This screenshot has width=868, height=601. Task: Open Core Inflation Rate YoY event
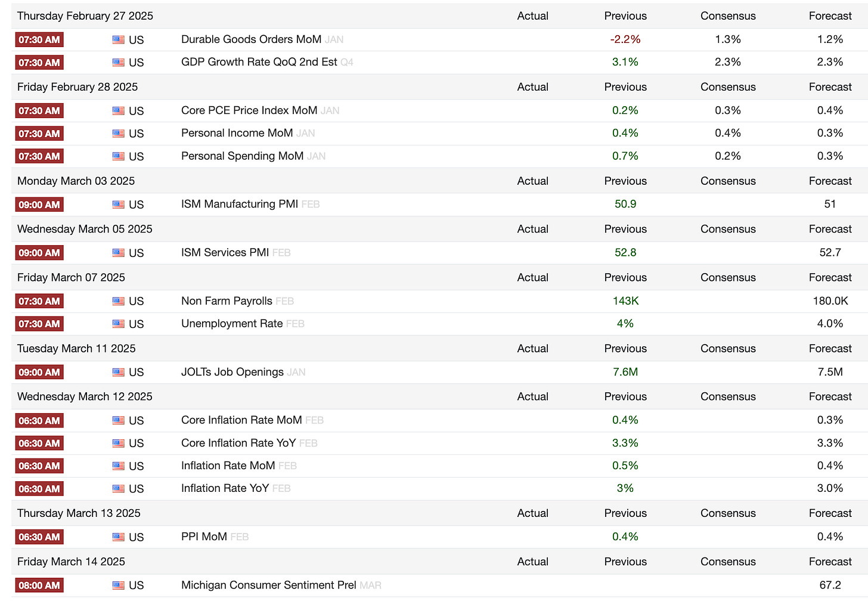238,443
